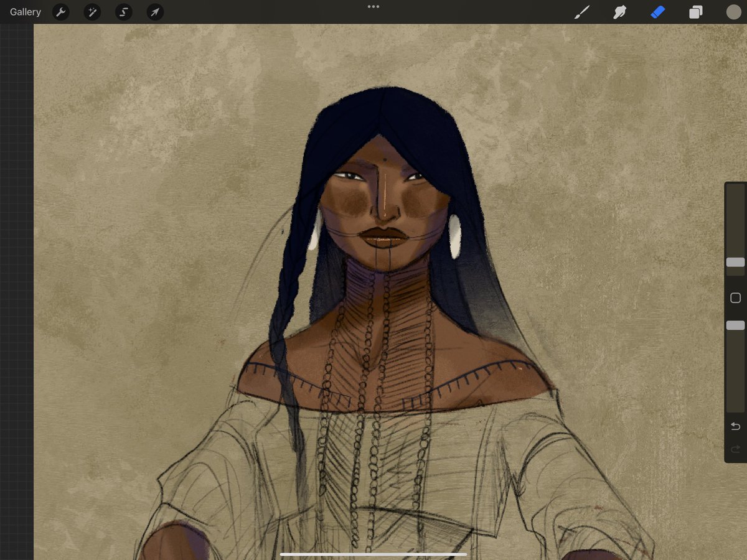Open the color picker swatch
Viewport: 747px width, 560px height.
[x=734, y=12]
